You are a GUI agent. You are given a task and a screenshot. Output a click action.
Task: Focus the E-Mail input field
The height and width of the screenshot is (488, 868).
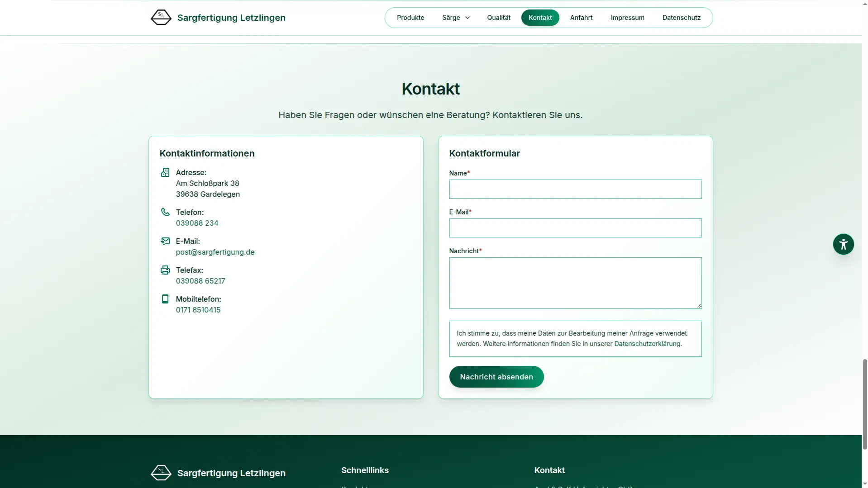click(x=575, y=228)
